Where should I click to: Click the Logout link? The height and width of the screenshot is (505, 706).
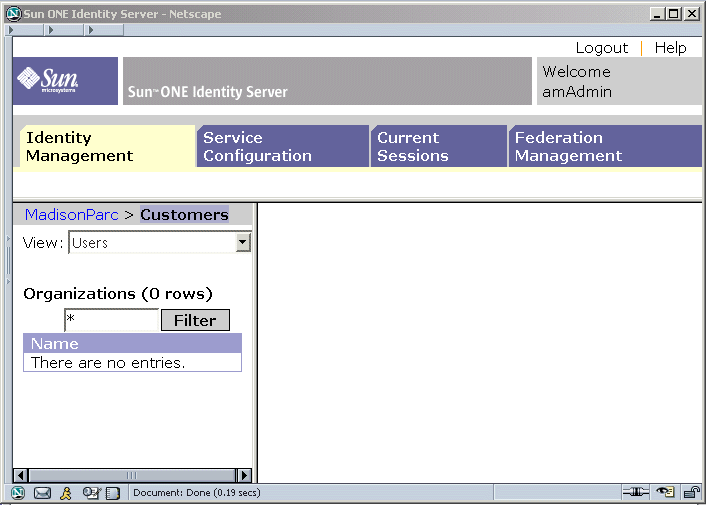click(602, 48)
